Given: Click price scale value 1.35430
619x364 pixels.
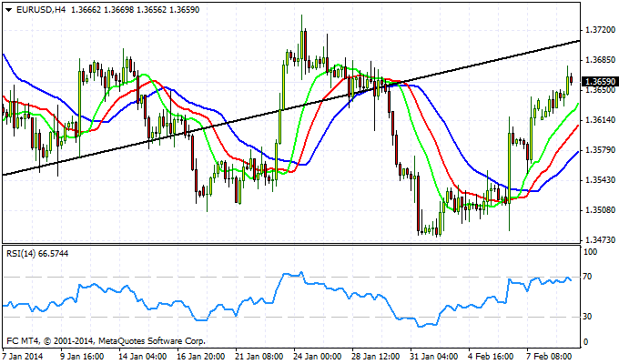Looking at the screenshot, I should click(x=601, y=179).
